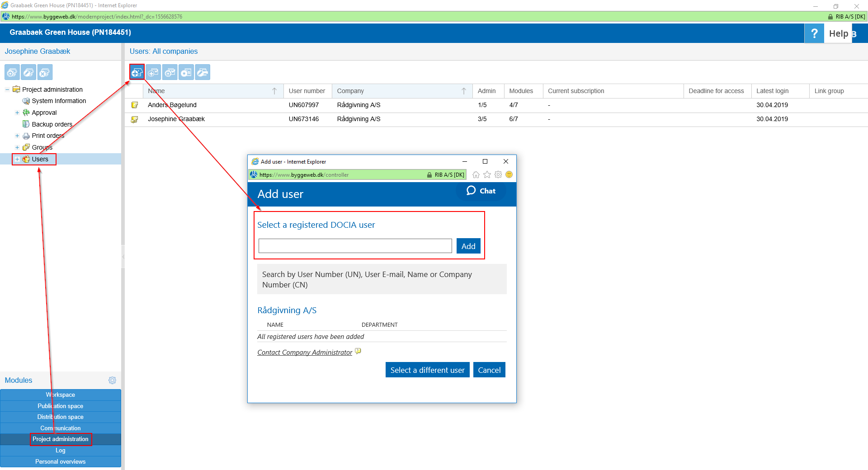This screenshot has width=868, height=470.
Task: Switch to the Communication module
Action: pos(61,428)
